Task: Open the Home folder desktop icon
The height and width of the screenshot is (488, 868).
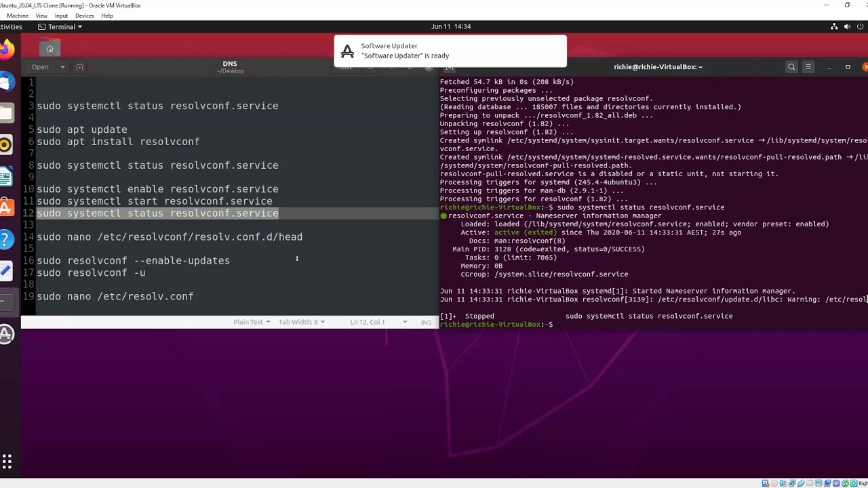Action: pos(50,49)
